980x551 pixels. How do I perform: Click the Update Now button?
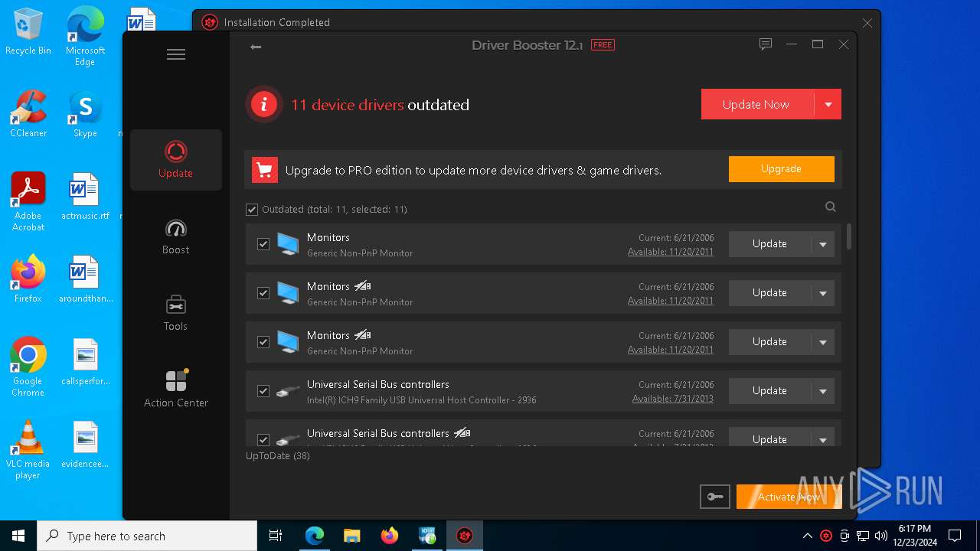756,105
